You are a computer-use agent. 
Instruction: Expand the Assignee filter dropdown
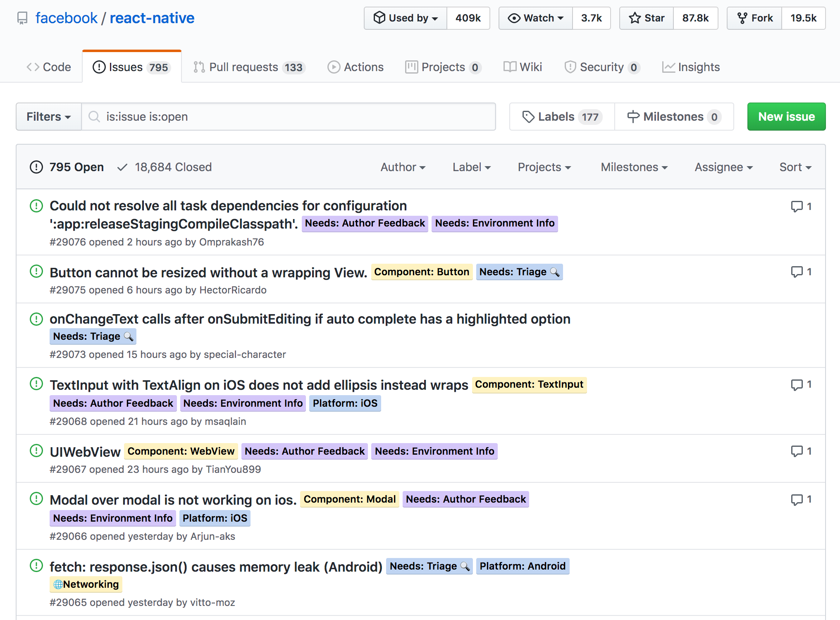click(x=723, y=167)
